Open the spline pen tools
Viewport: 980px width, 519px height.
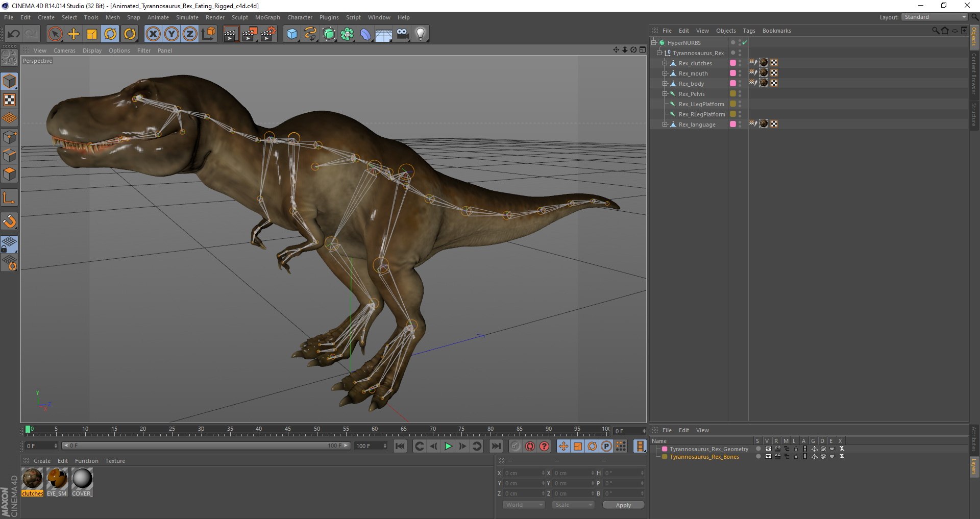[x=310, y=34]
